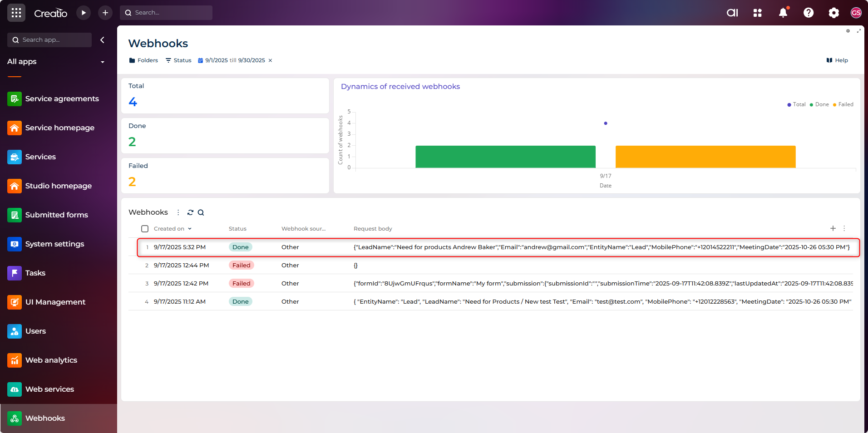Tick the select-all checkbox in list header

point(145,229)
